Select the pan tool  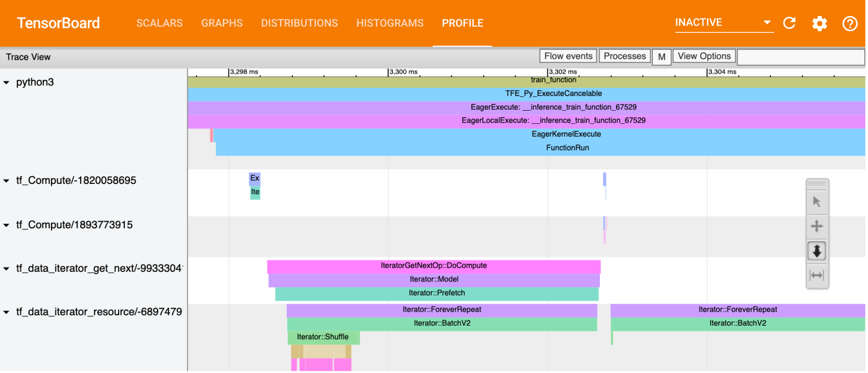coord(817,226)
